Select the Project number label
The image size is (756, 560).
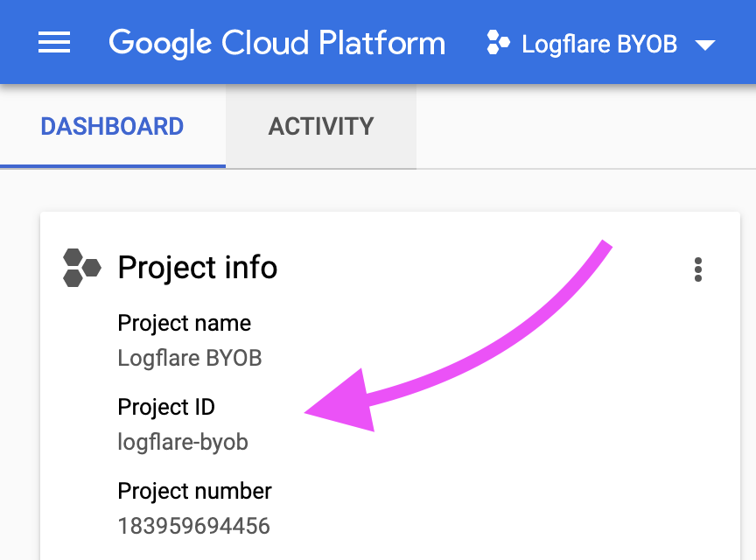(195, 491)
